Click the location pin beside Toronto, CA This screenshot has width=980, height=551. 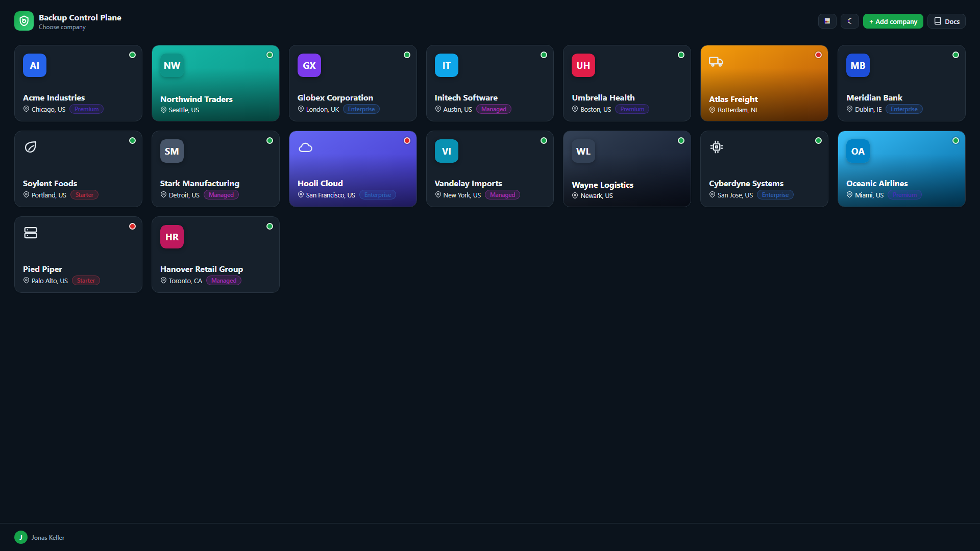(x=163, y=281)
